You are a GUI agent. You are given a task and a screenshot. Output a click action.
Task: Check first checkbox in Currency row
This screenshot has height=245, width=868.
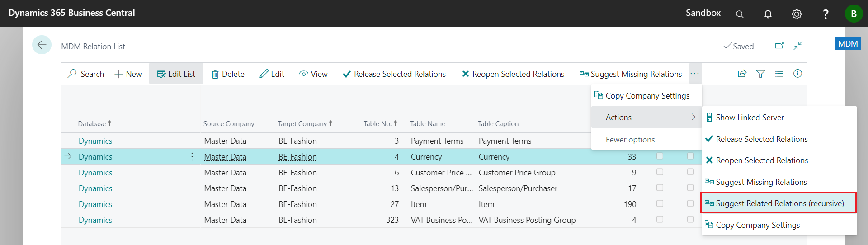660,156
